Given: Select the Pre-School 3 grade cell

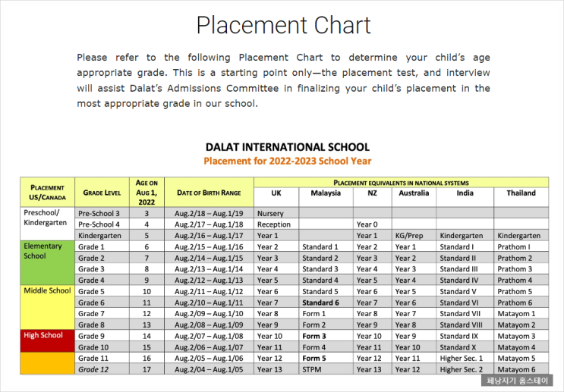Looking at the screenshot, I should pyautogui.click(x=102, y=213).
